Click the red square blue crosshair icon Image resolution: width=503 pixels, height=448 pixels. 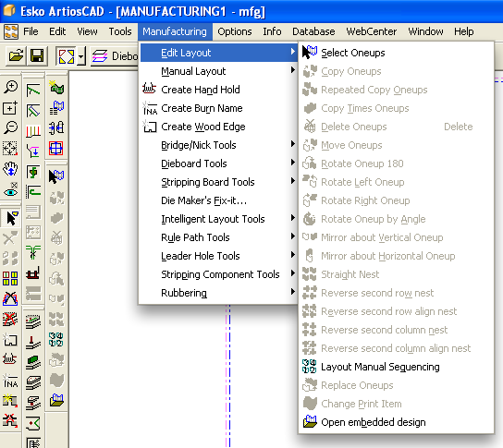click(56, 149)
